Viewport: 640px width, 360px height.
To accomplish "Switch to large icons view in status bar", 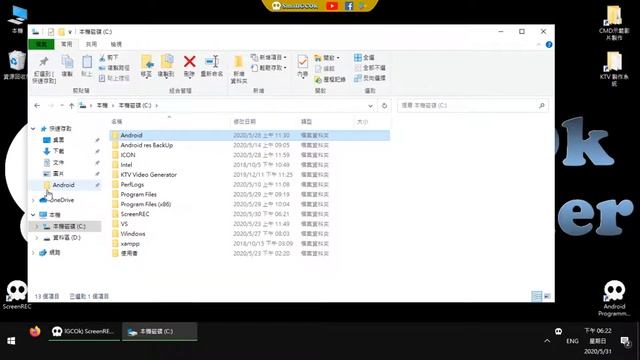I will (x=547, y=296).
